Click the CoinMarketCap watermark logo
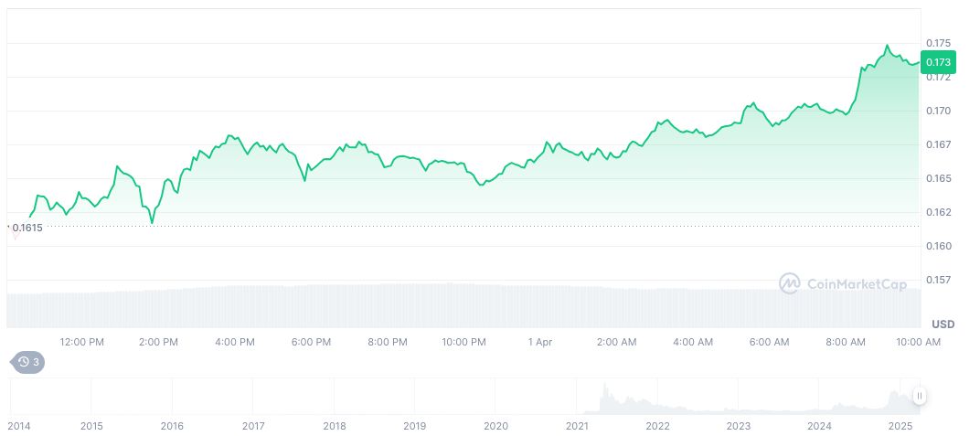 pos(843,284)
